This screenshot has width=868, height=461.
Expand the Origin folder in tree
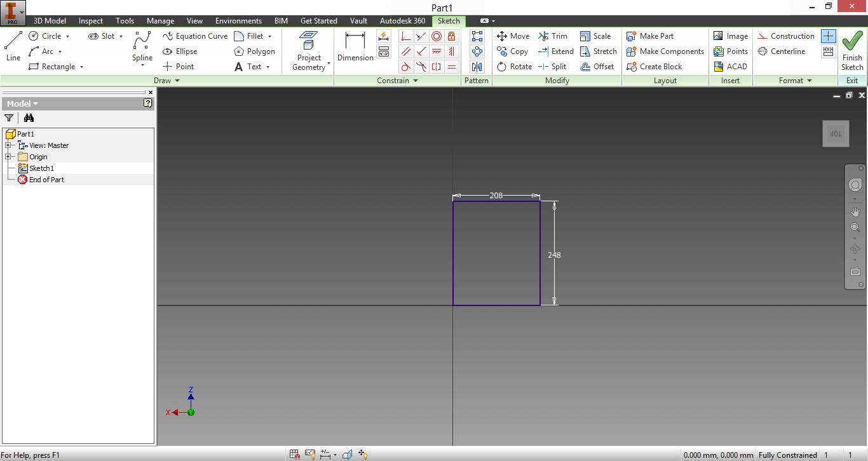pos(8,157)
